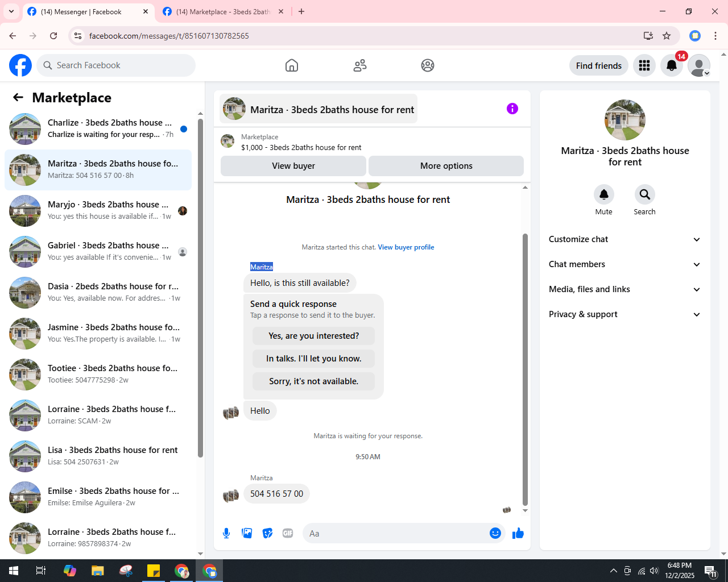Open Tootiee conversation in the list
The height and width of the screenshot is (582, 728).
pyautogui.click(x=98, y=375)
